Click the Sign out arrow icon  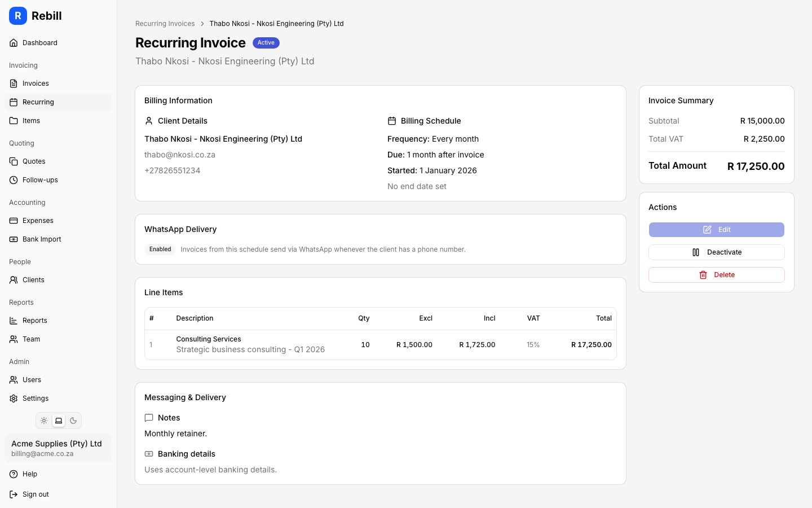[x=14, y=494]
